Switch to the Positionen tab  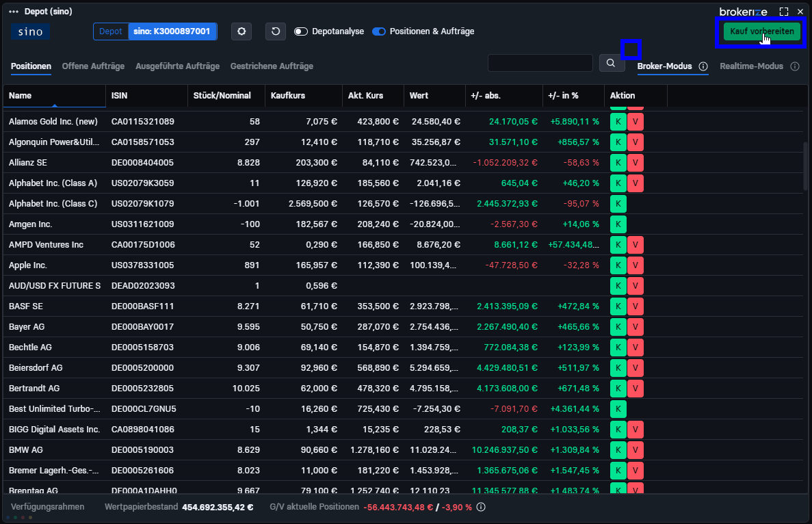(x=31, y=66)
